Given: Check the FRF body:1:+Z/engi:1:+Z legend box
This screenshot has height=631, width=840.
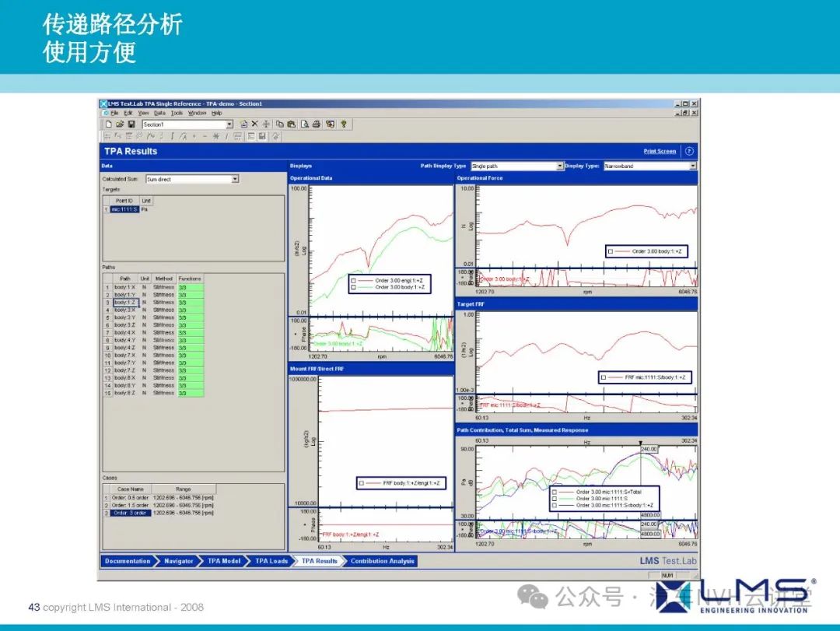Looking at the screenshot, I should (x=362, y=483).
